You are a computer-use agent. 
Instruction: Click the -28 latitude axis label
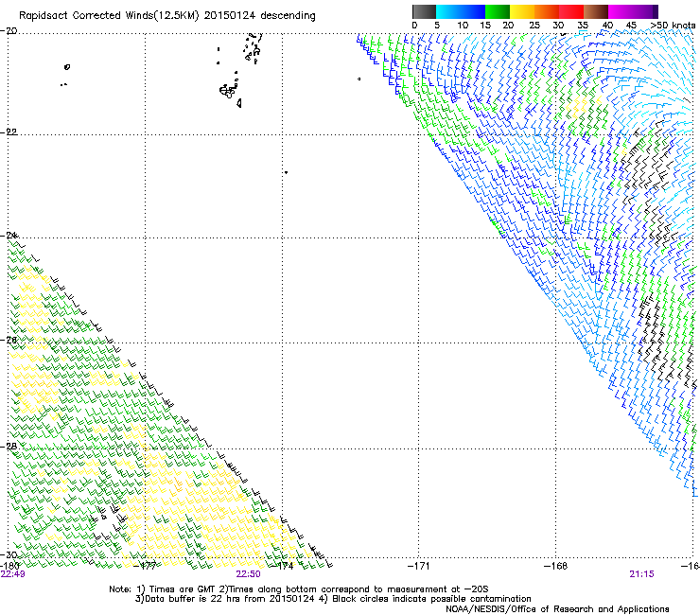click(x=9, y=447)
